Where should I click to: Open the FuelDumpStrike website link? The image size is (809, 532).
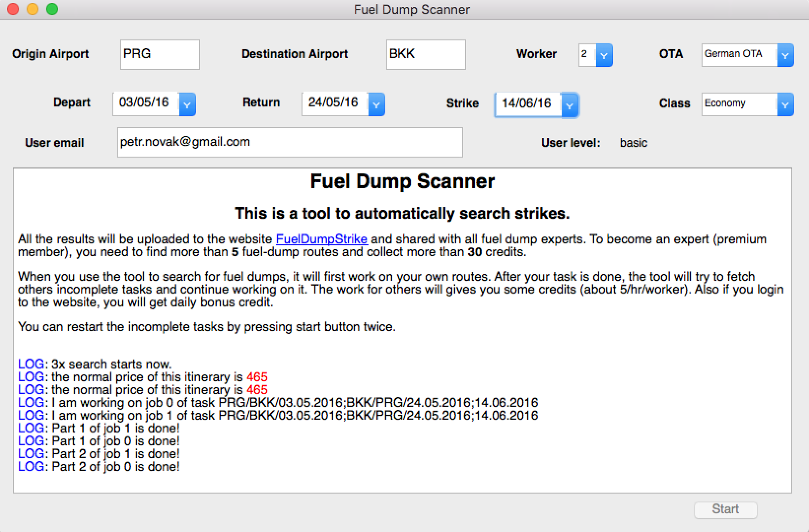tap(321, 239)
